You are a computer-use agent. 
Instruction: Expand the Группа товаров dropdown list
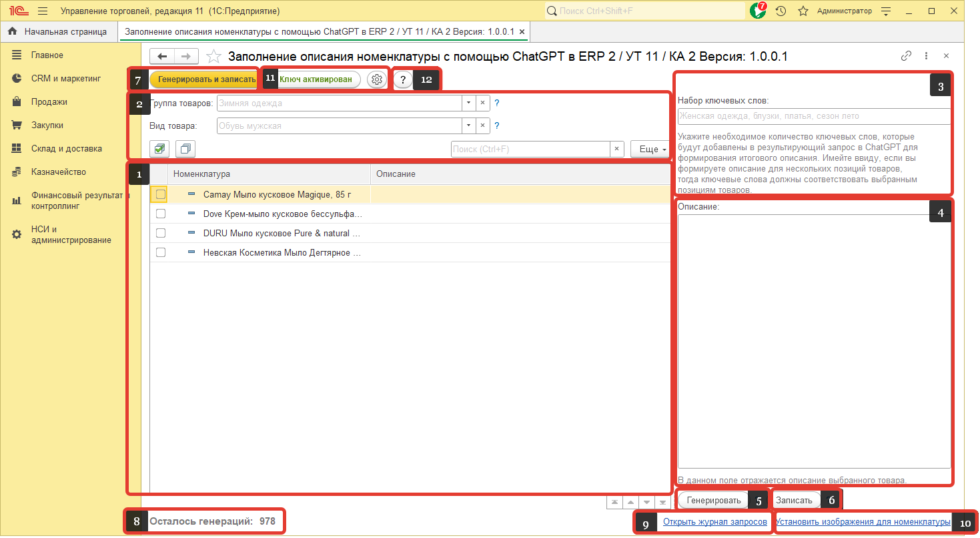click(469, 103)
